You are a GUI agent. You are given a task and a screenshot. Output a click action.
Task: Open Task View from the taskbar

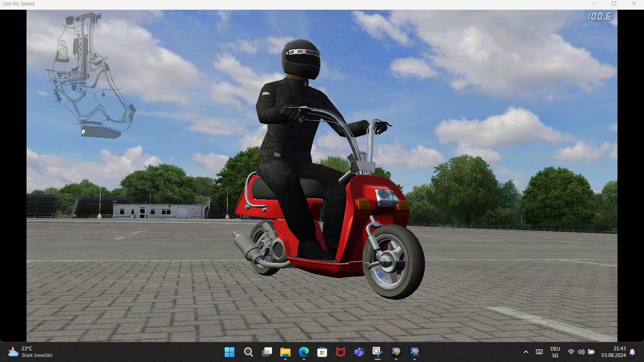tap(267, 352)
